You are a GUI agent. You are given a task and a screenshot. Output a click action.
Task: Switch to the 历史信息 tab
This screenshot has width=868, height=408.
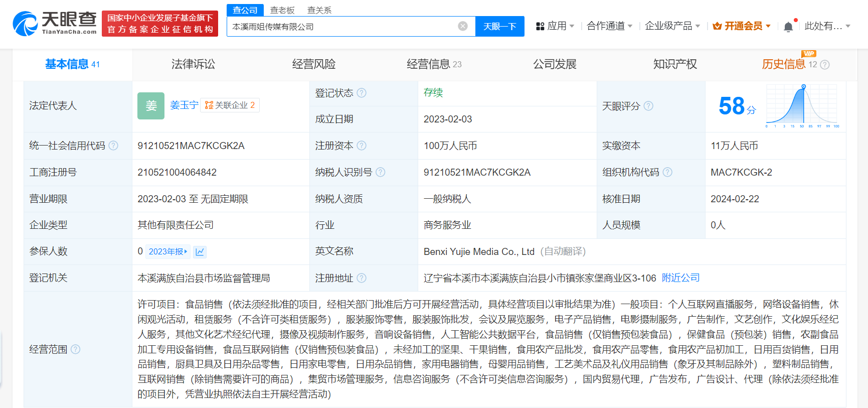(x=784, y=64)
